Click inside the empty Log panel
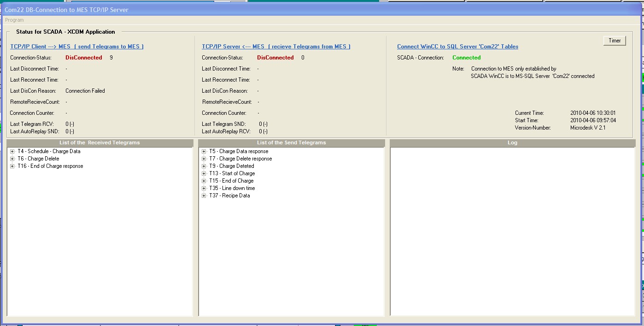The image size is (644, 326). coord(512,231)
